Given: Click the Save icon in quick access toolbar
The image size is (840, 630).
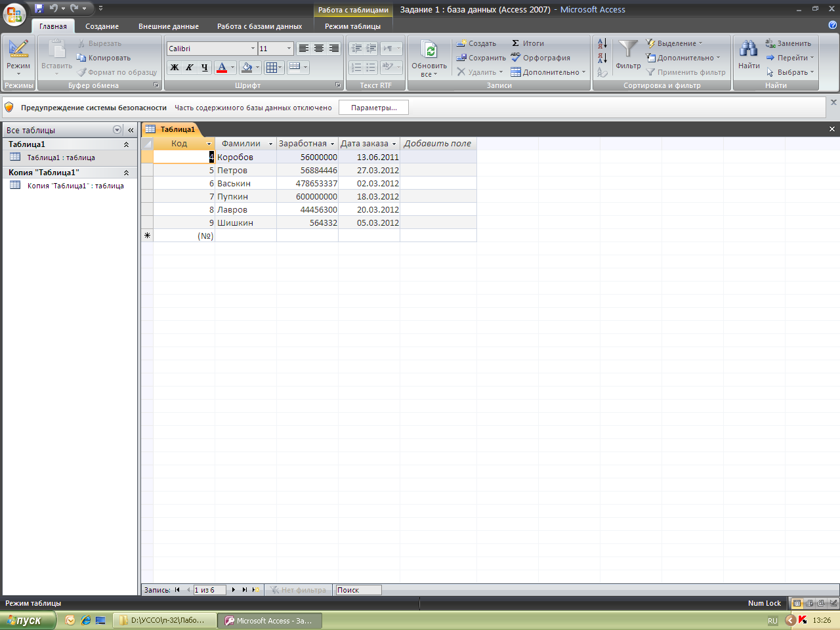Looking at the screenshot, I should click(x=39, y=9).
